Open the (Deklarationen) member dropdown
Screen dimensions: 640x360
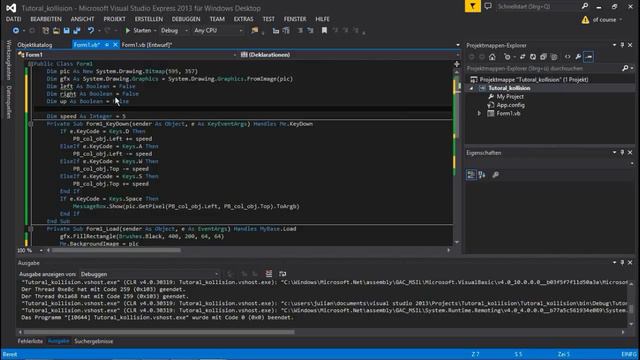pos(349,55)
